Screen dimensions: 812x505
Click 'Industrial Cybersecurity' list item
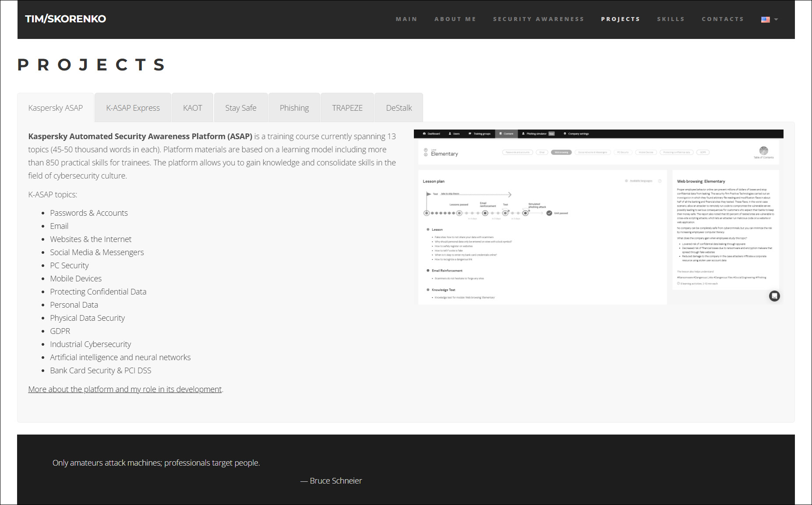[91, 344]
